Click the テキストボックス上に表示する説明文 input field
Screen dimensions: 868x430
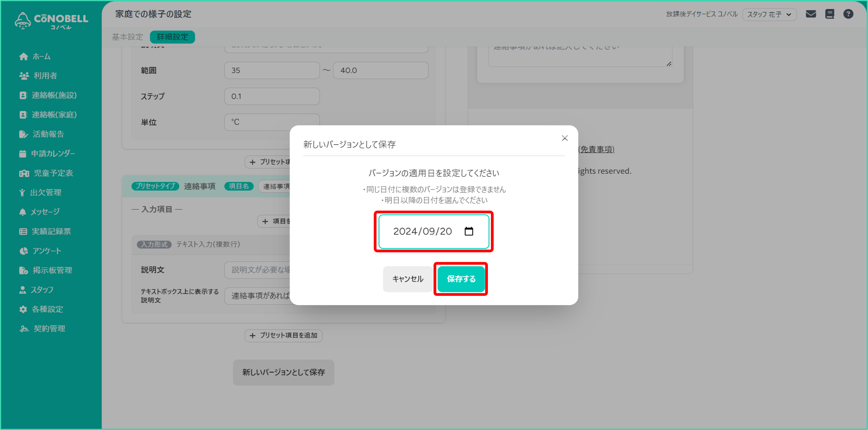[258, 296]
